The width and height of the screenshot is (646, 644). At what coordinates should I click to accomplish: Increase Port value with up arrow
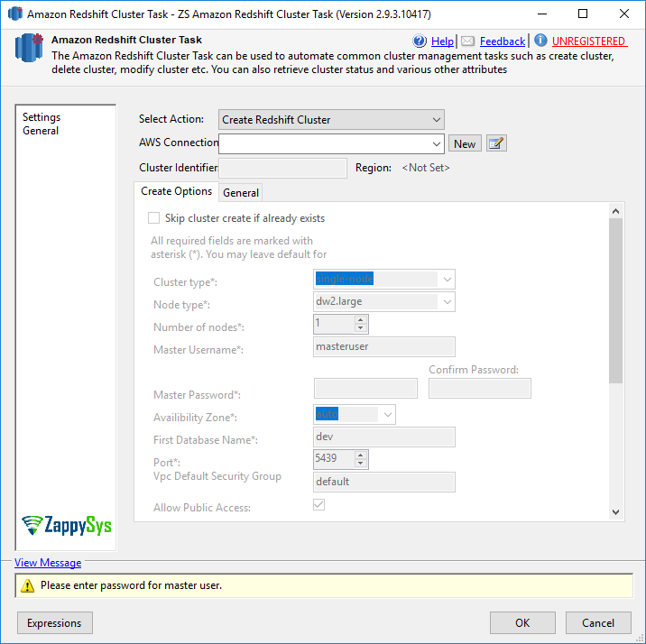click(361, 455)
